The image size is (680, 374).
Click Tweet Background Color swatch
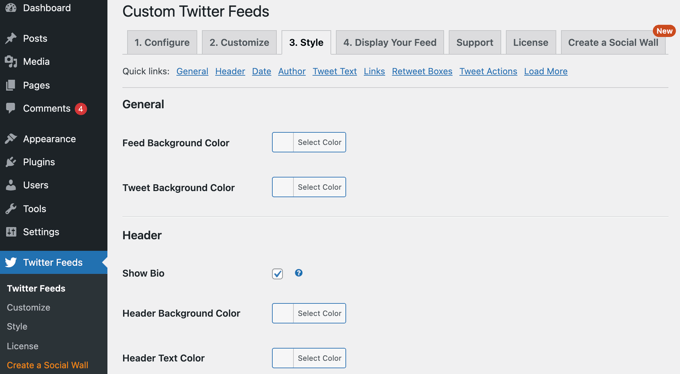click(x=283, y=187)
